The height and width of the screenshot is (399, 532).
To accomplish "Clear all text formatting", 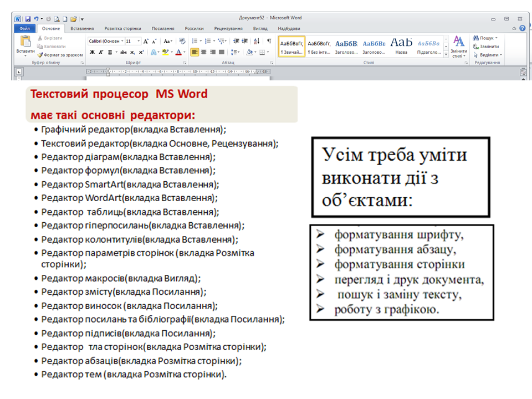I will (182, 42).
